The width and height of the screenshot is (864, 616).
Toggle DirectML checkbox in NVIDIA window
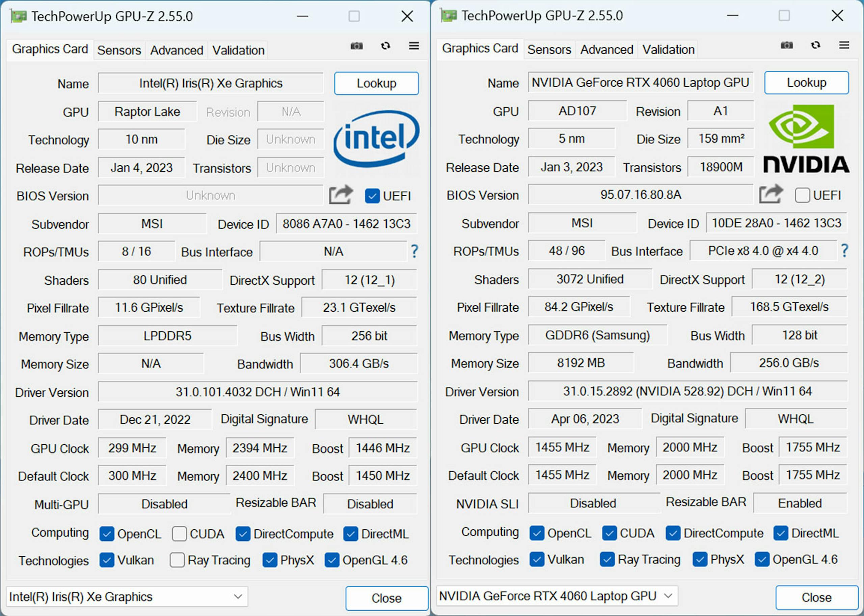[x=781, y=533]
